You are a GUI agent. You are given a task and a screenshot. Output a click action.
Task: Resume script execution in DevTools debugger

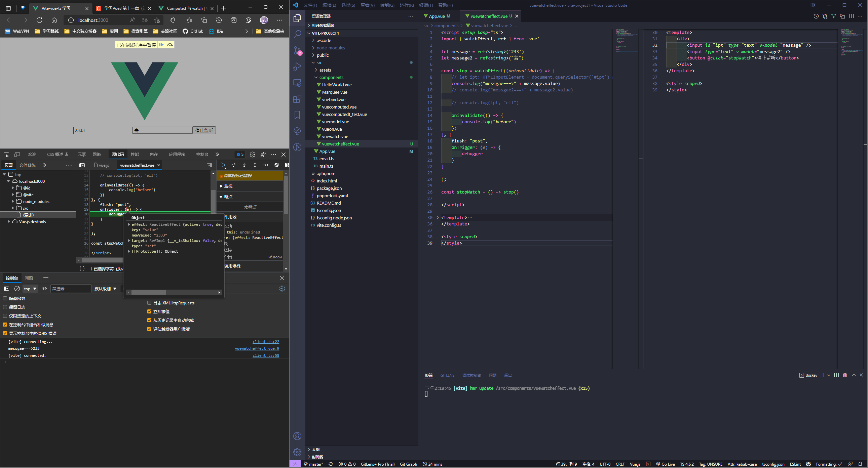[x=223, y=165]
